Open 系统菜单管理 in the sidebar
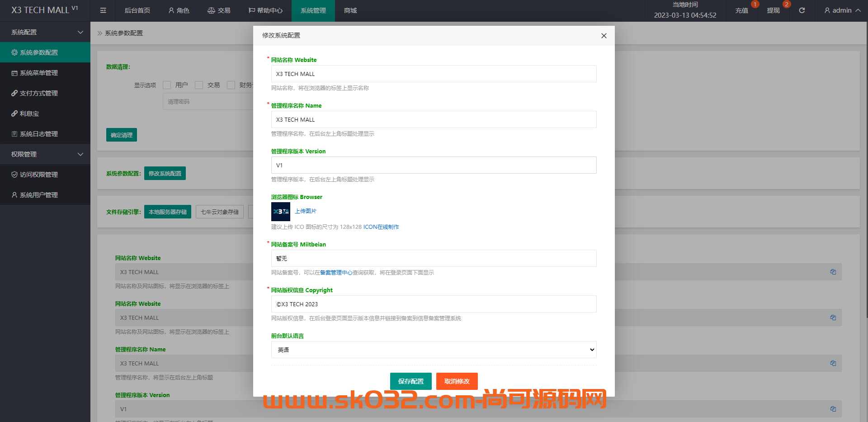Image resolution: width=868 pixels, height=422 pixels. tap(45, 73)
